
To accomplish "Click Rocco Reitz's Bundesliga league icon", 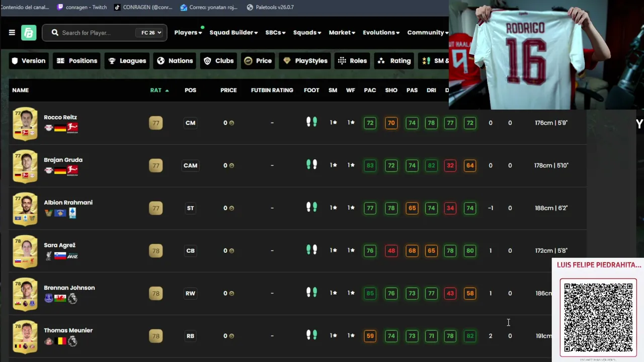I will point(72,128).
